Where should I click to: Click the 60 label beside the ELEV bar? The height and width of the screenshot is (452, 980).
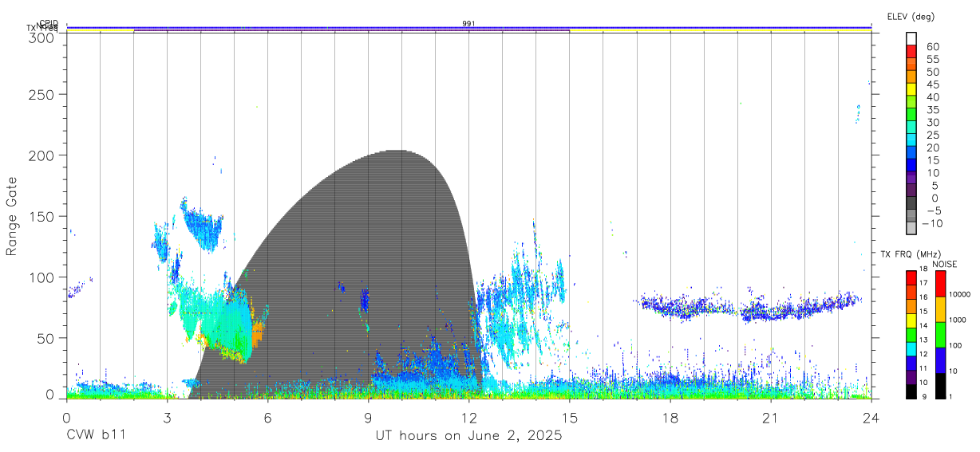(x=932, y=46)
